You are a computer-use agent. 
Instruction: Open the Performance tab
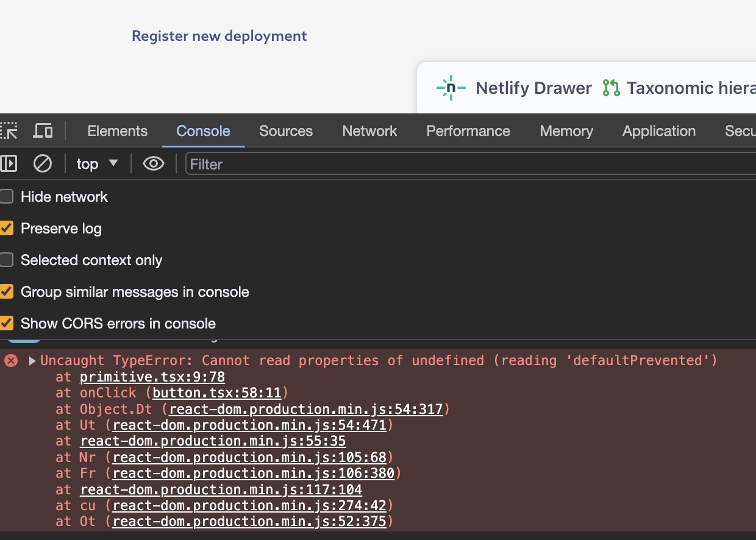click(468, 131)
